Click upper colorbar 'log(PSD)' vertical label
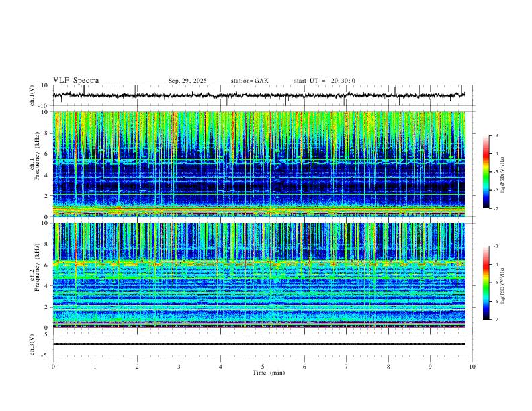Viewport: 532px width, 411px height. pos(503,175)
